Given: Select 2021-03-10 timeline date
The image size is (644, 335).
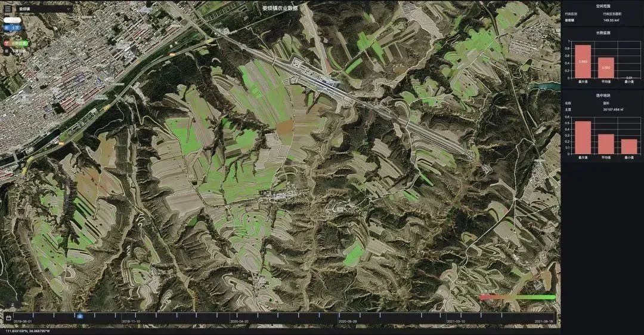Looking at the screenshot, I should [x=456, y=321].
